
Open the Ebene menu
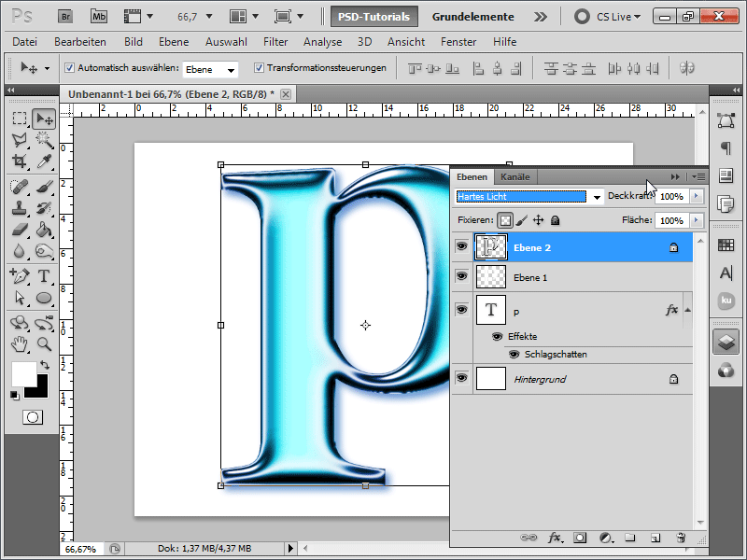tap(174, 42)
